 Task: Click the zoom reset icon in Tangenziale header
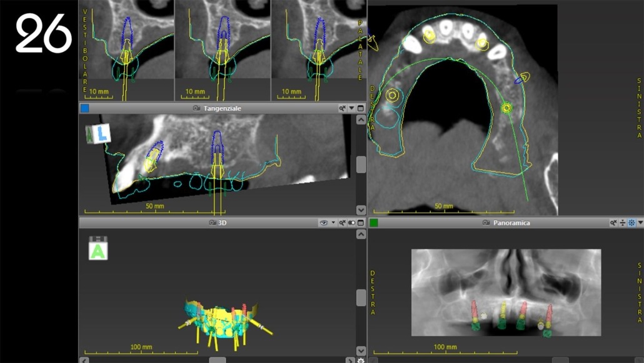343,108
